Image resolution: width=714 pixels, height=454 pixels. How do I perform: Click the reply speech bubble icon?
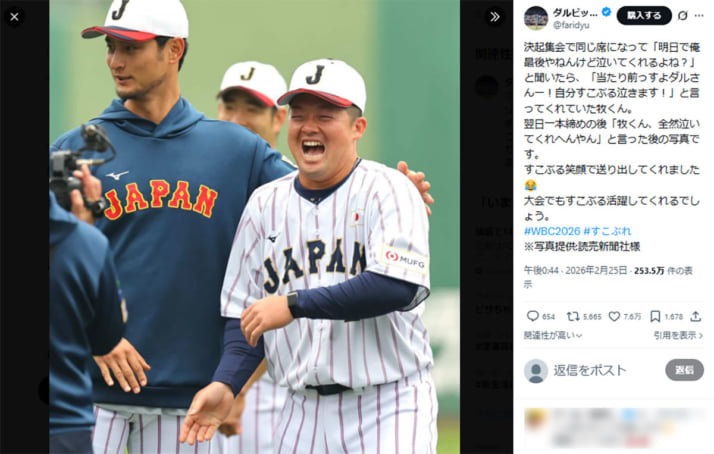click(532, 316)
